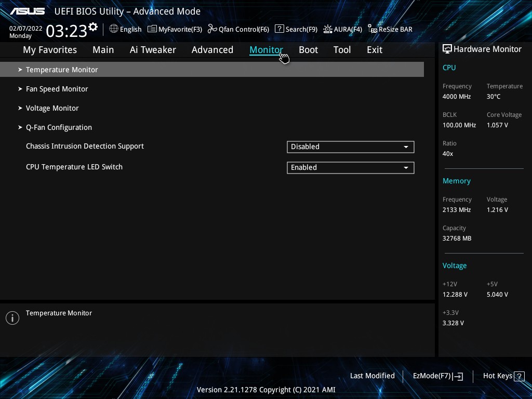This screenshot has width=532, height=399.
Task: Click the MyFavorite list icon
Action: 152,29
